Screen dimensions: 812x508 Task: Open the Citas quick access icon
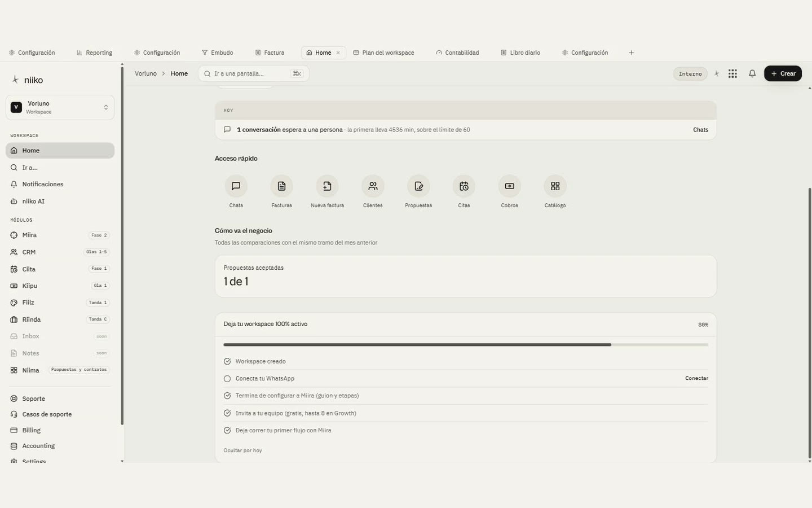pyautogui.click(x=464, y=186)
